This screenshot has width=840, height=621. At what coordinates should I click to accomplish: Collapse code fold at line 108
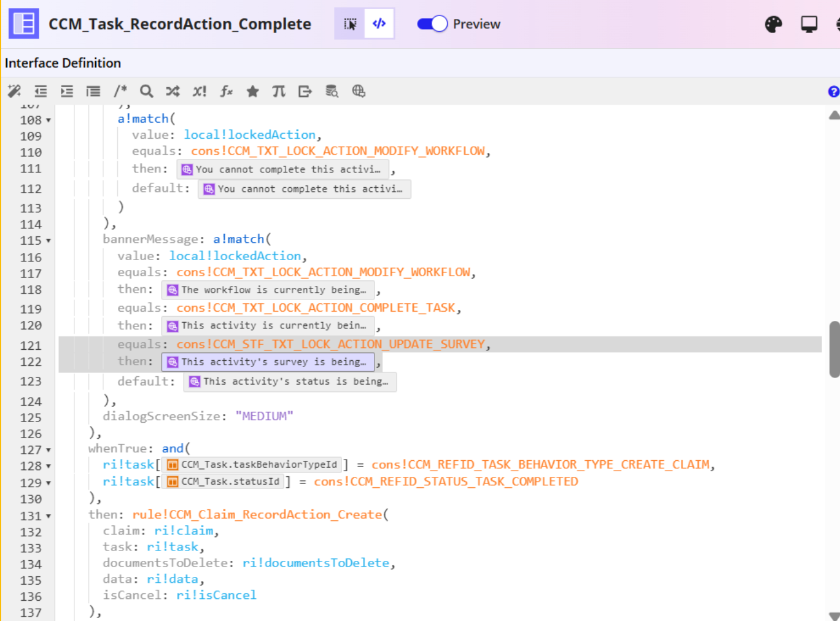click(49, 120)
